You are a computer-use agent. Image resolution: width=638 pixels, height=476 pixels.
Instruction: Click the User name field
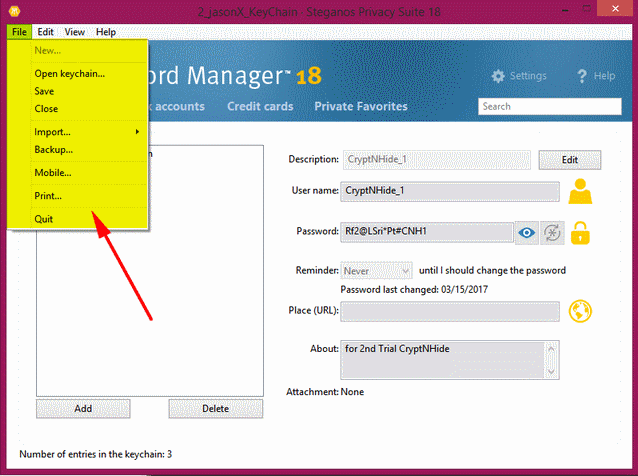coord(450,191)
